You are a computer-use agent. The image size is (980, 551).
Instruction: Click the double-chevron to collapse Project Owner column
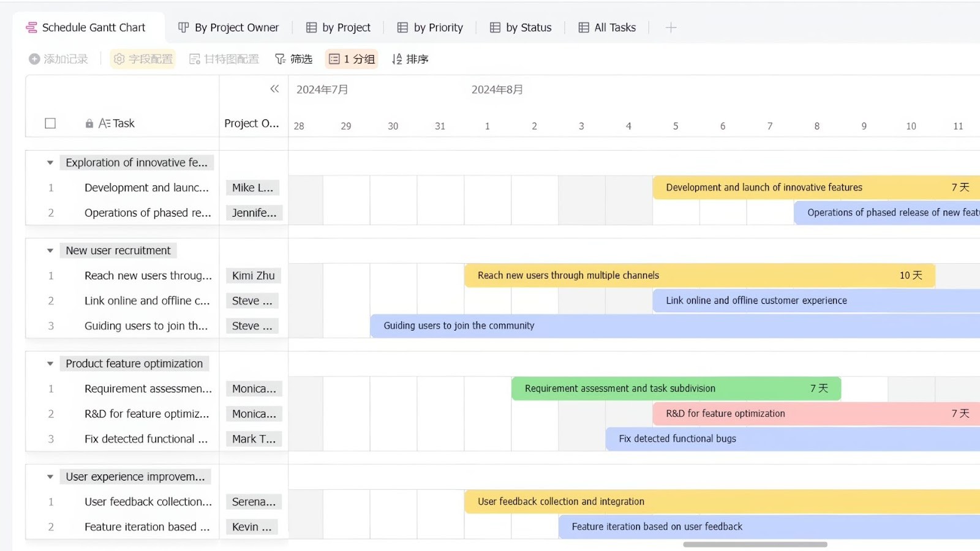(274, 89)
